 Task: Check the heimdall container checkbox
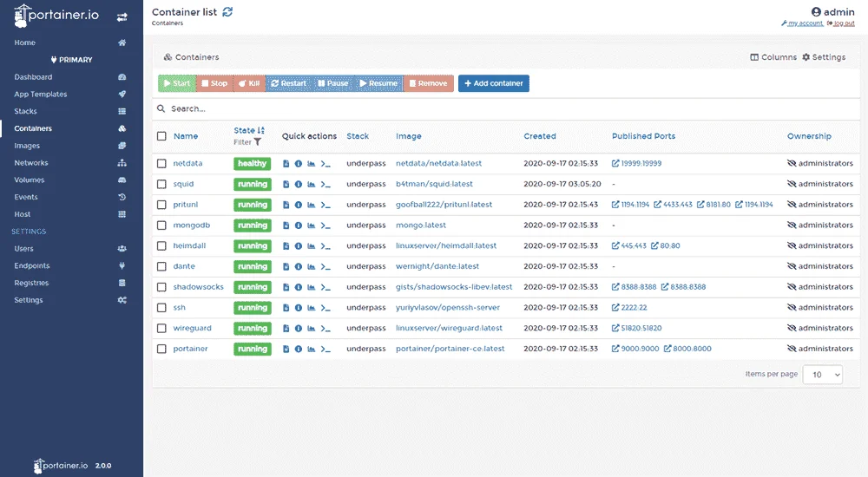tap(161, 245)
